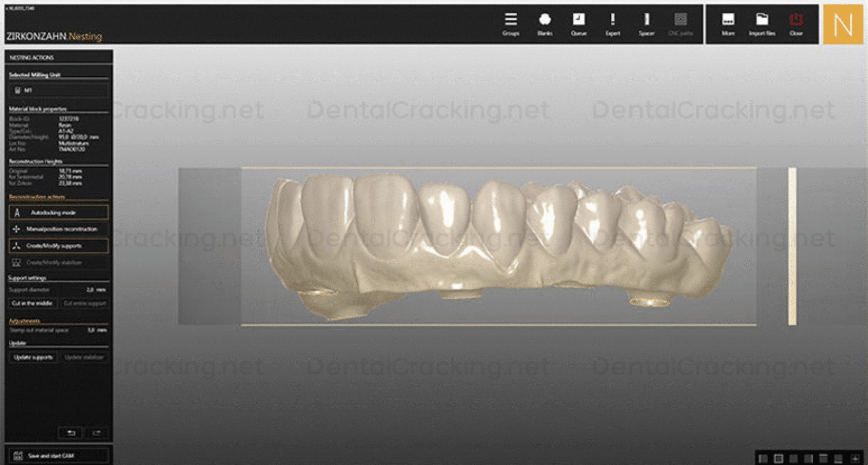This screenshot has width=868, height=465.
Task: Toggle Create/Modify supports mode
Action: coord(59,246)
